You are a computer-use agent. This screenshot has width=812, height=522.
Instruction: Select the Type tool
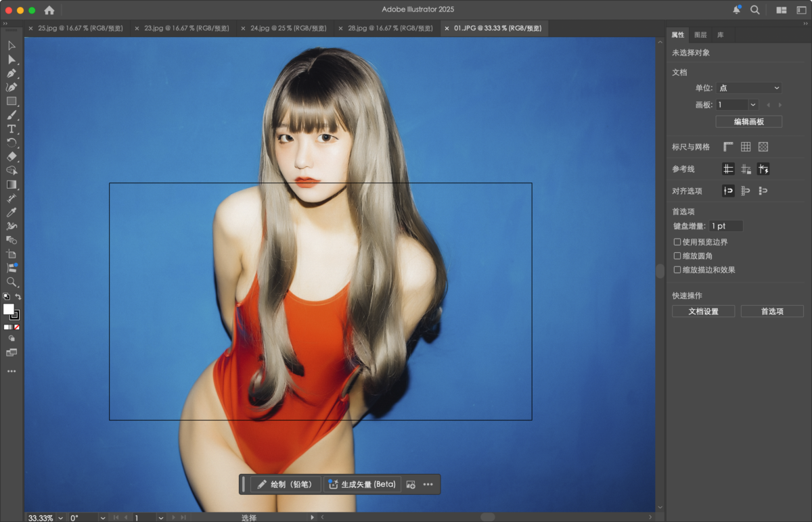point(12,128)
